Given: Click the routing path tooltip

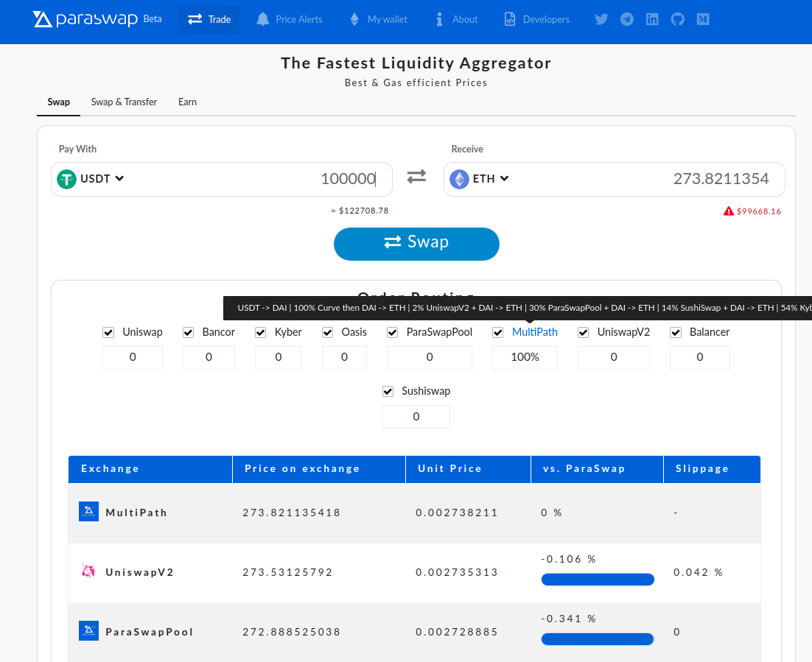Looking at the screenshot, I should pos(517,308).
